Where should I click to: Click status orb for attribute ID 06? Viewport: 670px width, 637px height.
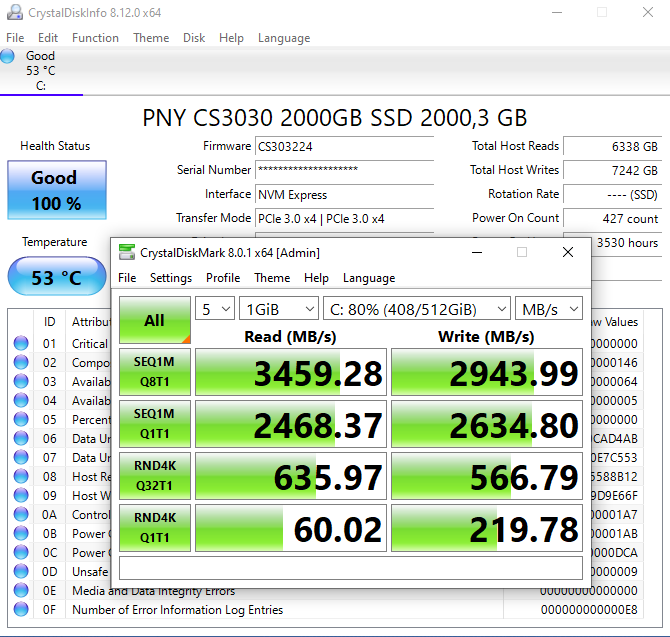click(x=21, y=438)
